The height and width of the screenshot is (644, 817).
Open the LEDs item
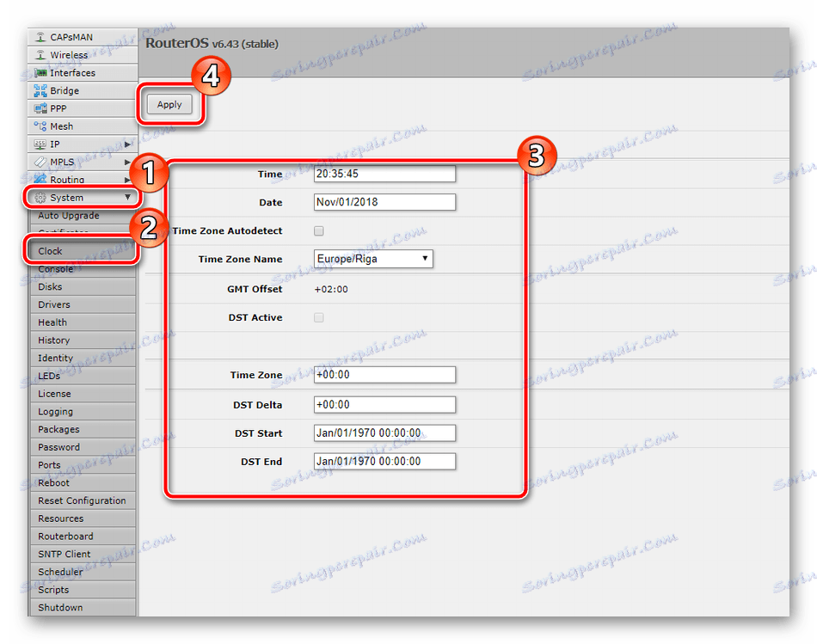click(83, 376)
